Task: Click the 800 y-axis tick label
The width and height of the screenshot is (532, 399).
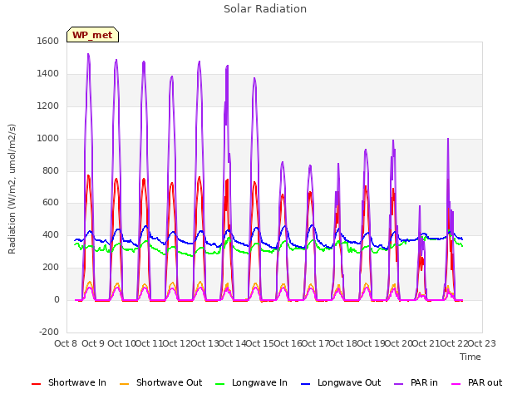Action: [51, 170]
